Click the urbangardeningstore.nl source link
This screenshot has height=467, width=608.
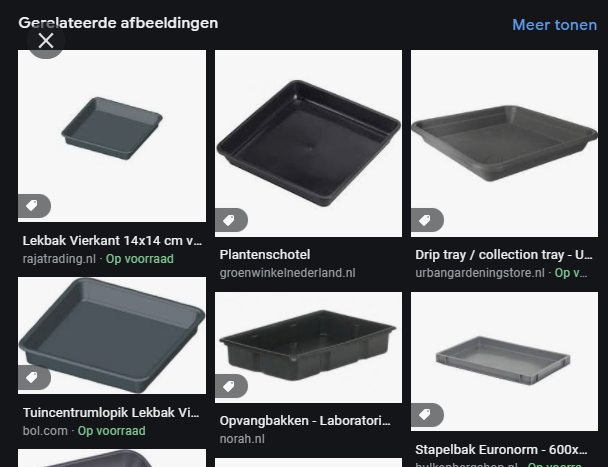[x=480, y=273]
